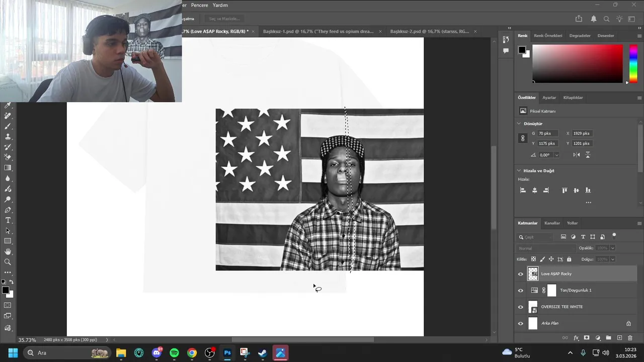
Task: Create a new layer group folder
Action: pyautogui.click(x=608, y=338)
